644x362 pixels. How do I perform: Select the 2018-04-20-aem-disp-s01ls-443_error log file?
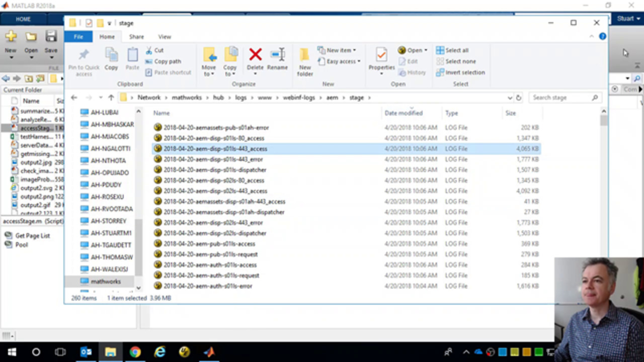click(213, 159)
